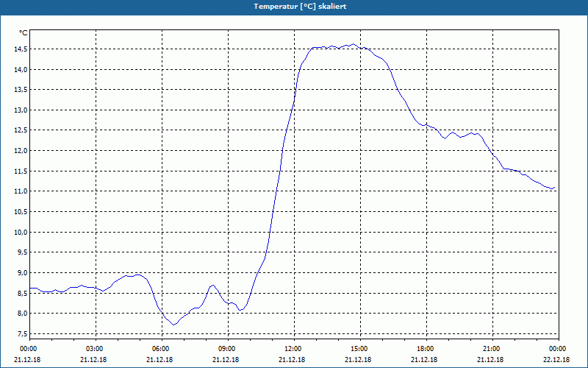The width and height of the screenshot is (588, 368).
Task: Select the 21.12.18 date under 06:00
Action: (159, 359)
